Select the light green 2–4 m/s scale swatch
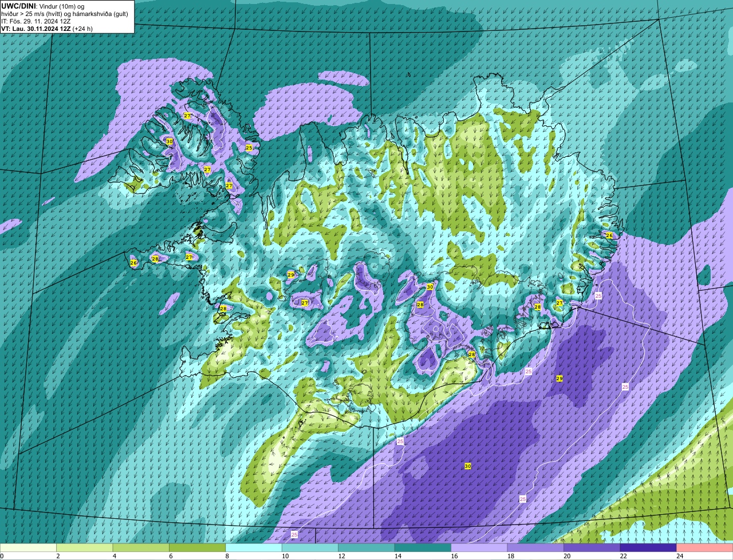733x560 pixels. click(85, 548)
